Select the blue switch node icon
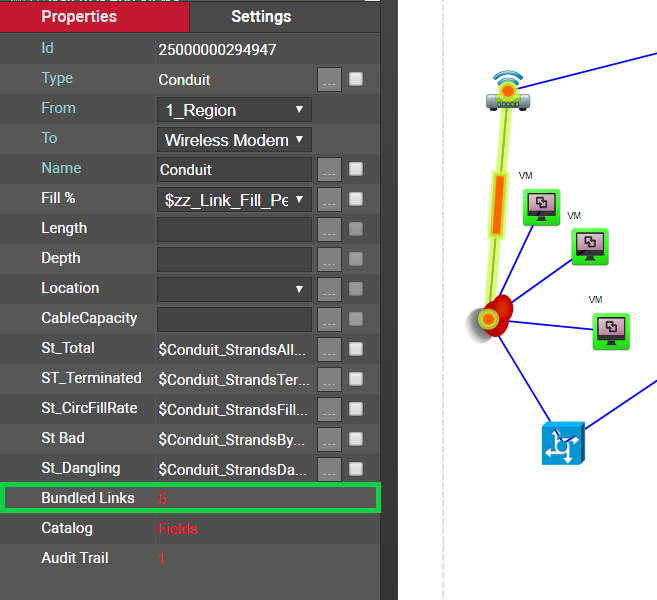 click(562, 443)
